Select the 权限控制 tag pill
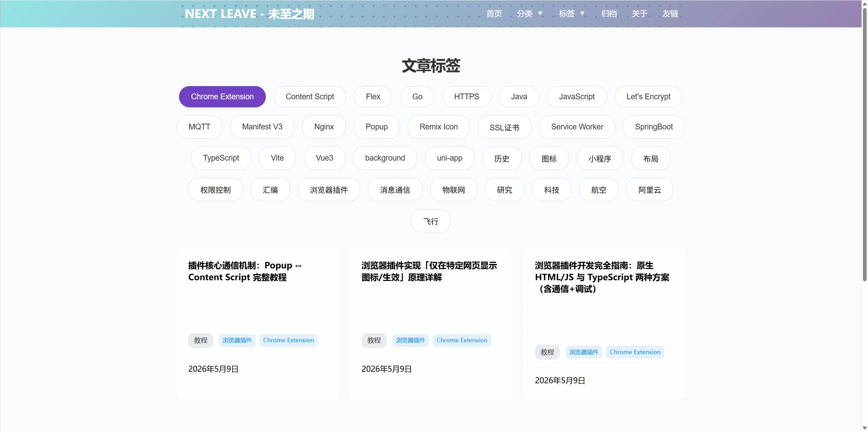The image size is (868, 431). (216, 189)
